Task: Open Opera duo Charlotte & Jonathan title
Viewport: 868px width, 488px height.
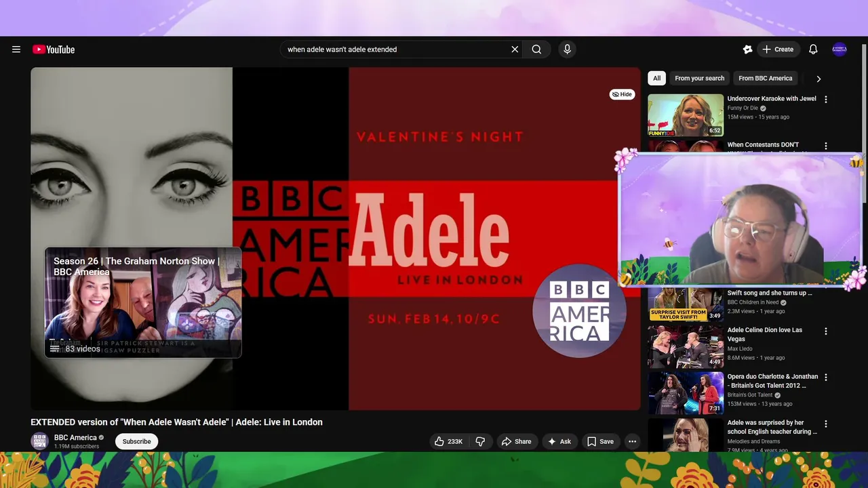Action: (772, 381)
